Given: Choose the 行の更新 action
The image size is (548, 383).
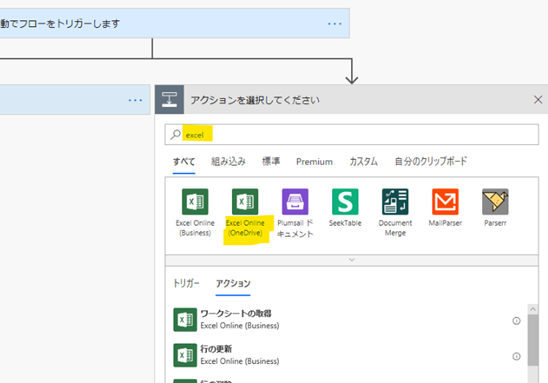Looking at the screenshot, I should [x=349, y=355].
